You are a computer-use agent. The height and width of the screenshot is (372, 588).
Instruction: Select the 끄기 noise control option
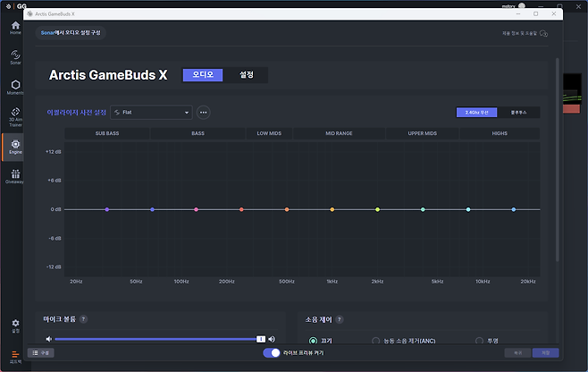coord(313,341)
